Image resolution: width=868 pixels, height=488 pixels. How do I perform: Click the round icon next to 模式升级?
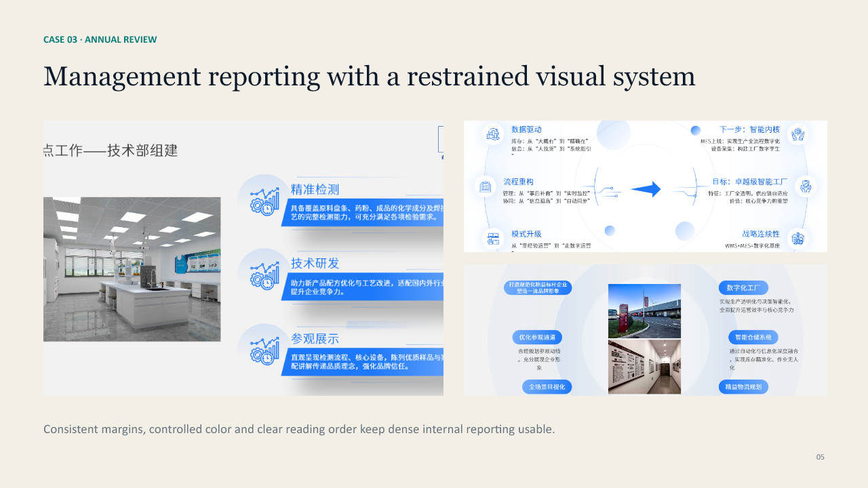coord(493,239)
